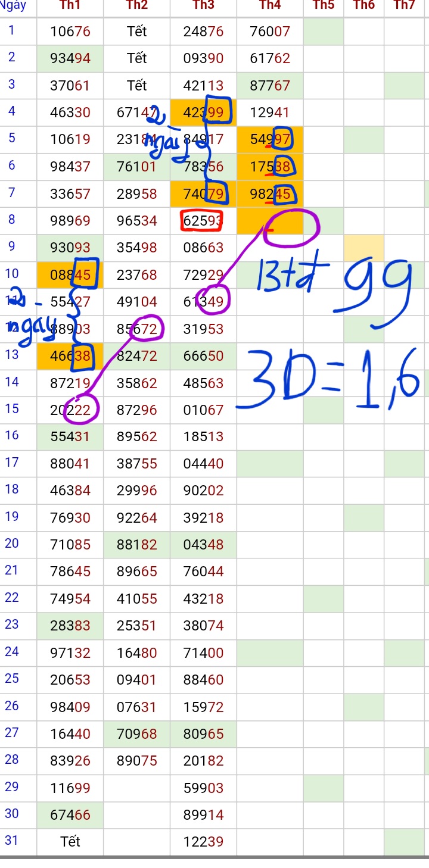429x868 pixels.
Task: Select the green-highlighted 93494 cell
Action: [70, 58]
